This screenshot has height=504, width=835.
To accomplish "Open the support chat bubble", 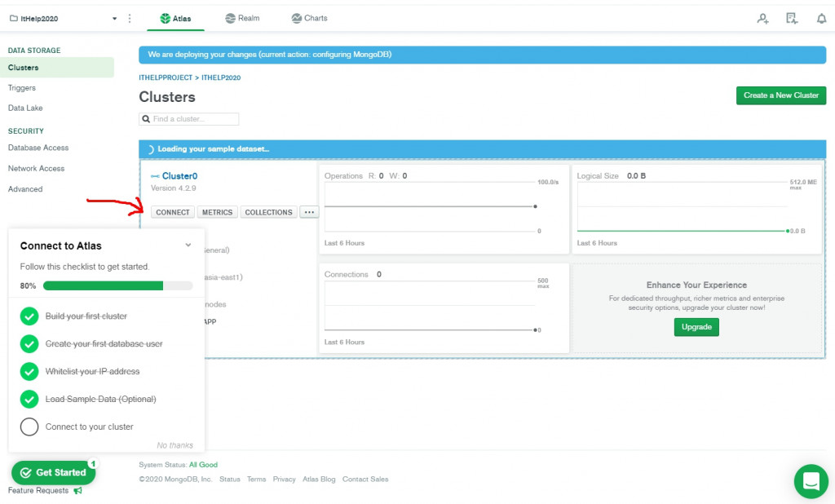I will point(811,481).
